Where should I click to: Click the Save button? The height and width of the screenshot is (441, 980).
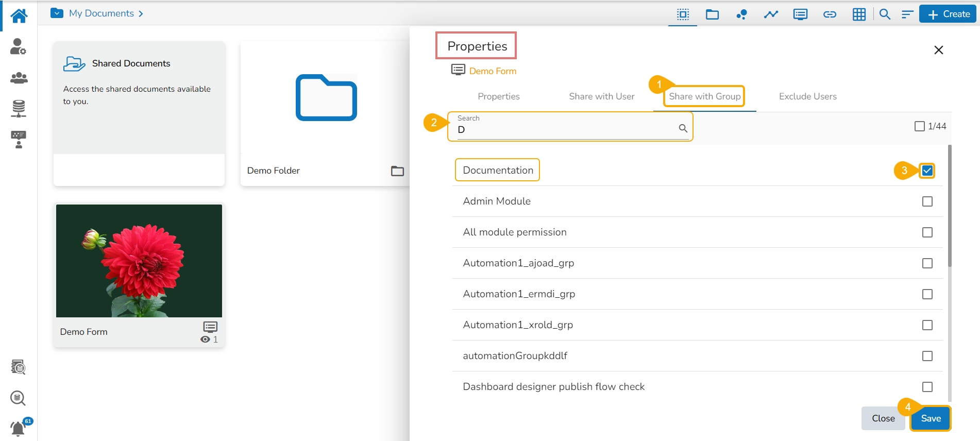(931, 418)
